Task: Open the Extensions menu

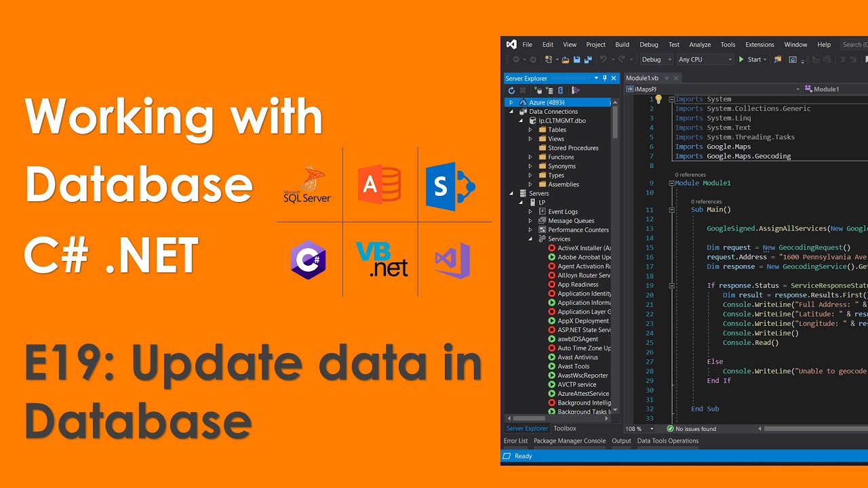Action: point(759,45)
